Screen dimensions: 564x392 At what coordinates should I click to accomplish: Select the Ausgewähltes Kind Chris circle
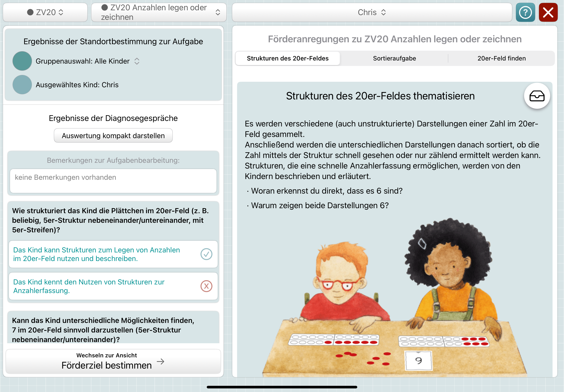pos(22,85)
